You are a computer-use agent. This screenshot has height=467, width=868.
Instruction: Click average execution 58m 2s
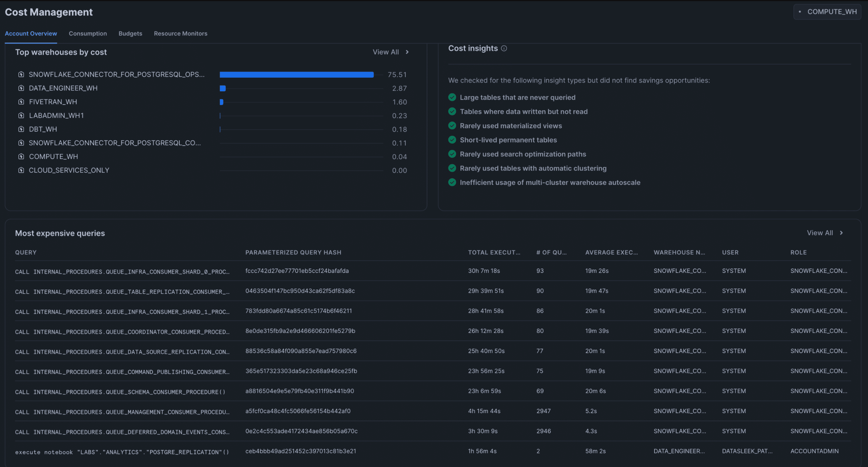(x=595, y=451)
